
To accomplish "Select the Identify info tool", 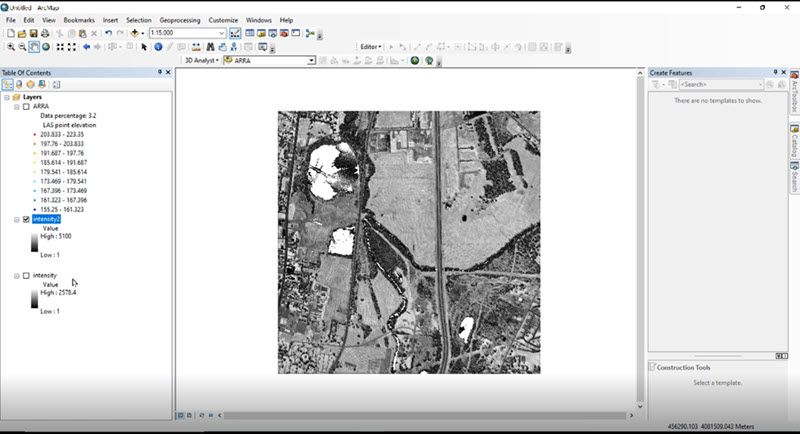I will [x=157, y=47].
